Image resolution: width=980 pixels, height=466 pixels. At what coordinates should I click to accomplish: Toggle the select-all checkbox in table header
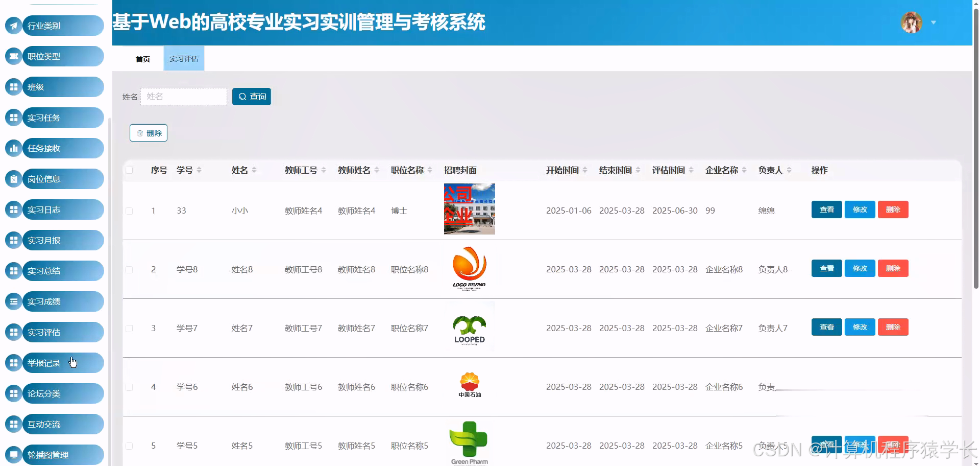(x=129, y=170)
